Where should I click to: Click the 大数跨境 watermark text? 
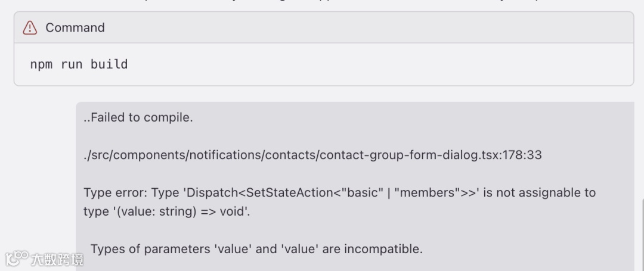point(57,260)
